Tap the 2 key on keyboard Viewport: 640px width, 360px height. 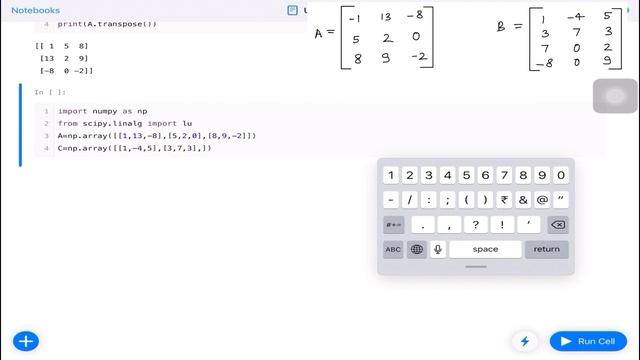[410, 175]
